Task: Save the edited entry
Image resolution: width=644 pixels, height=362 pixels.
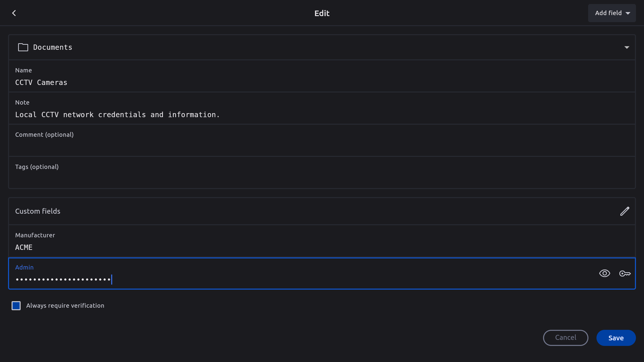Action: point(616,338)
